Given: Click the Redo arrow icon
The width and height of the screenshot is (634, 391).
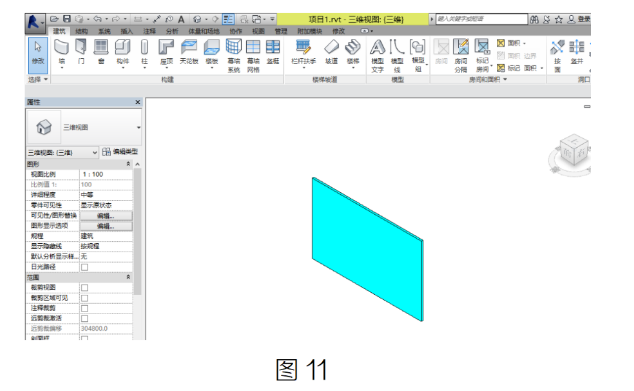Looking at the screenshot, I should pyautogui.click(x=116, y=19).
